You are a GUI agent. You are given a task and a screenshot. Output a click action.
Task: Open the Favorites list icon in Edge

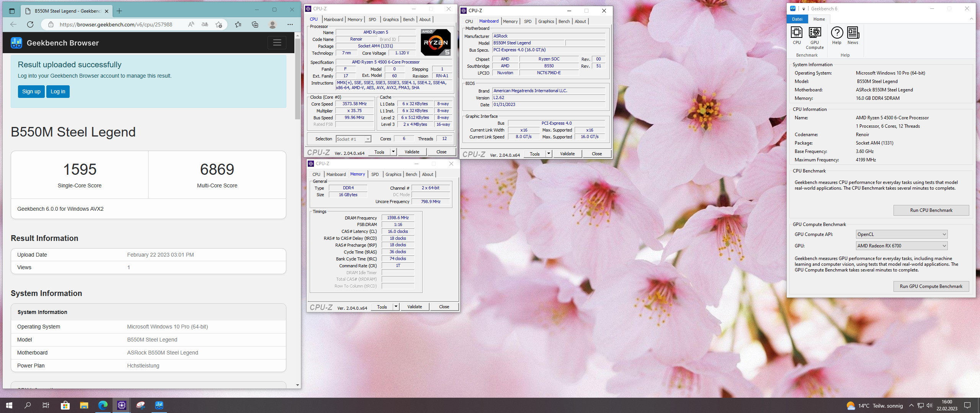(238, 24)
